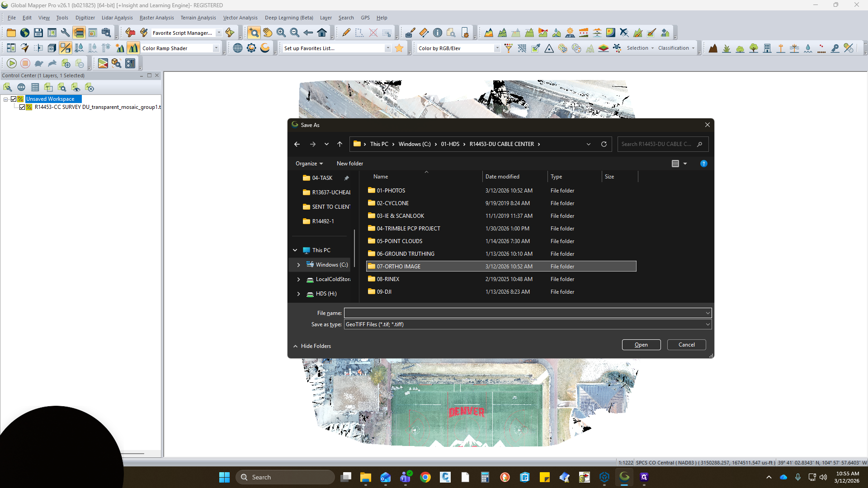The image size is (868, 488).
Task: Open the Lidar Analysis menu
Action: coord(117,18)
